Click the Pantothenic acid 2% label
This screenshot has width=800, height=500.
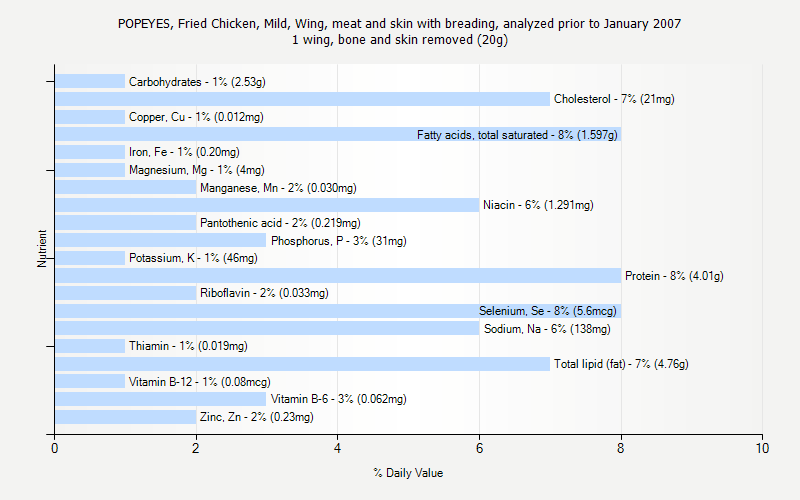280,223
